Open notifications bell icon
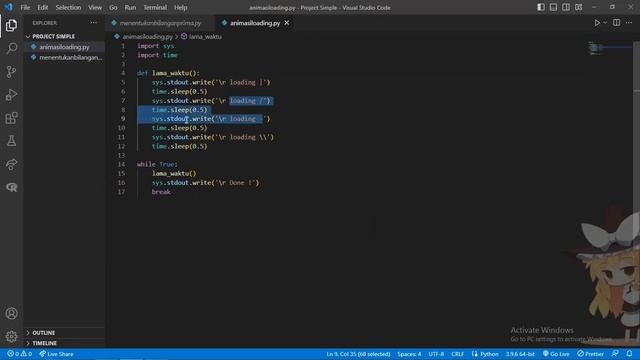Image resolution: width=640 pixels, height=360 pixels. (x=629, y=353)
